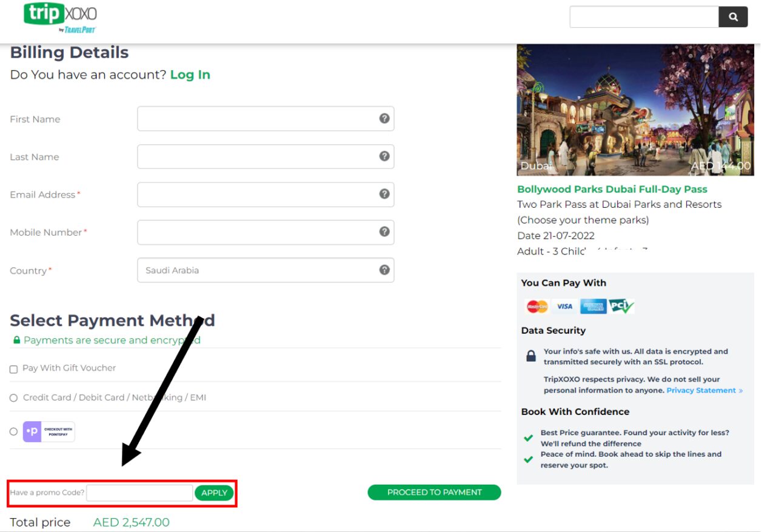
Task: Click the American Express payment icon
Action: tap(593, 307)
